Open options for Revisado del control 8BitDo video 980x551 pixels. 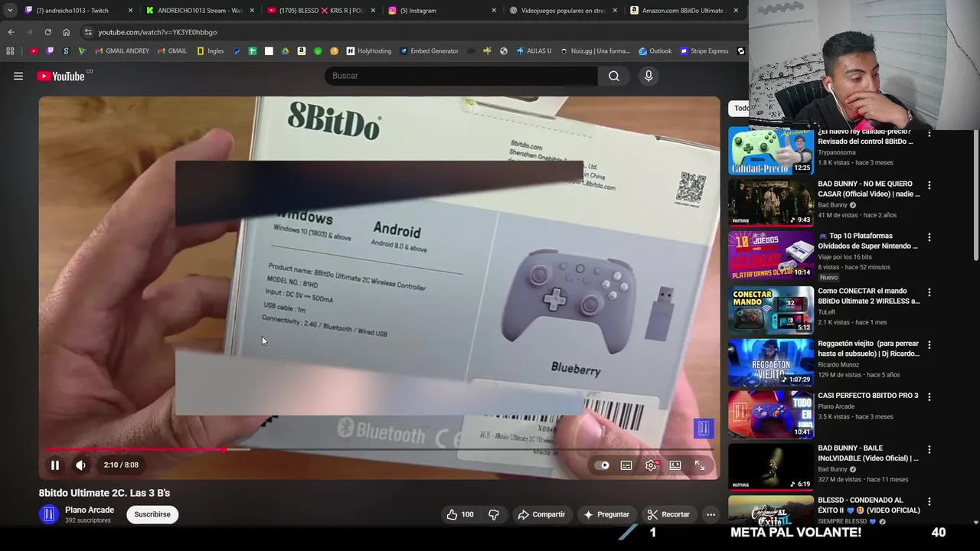pyautogui.click(x=929, y=133)
